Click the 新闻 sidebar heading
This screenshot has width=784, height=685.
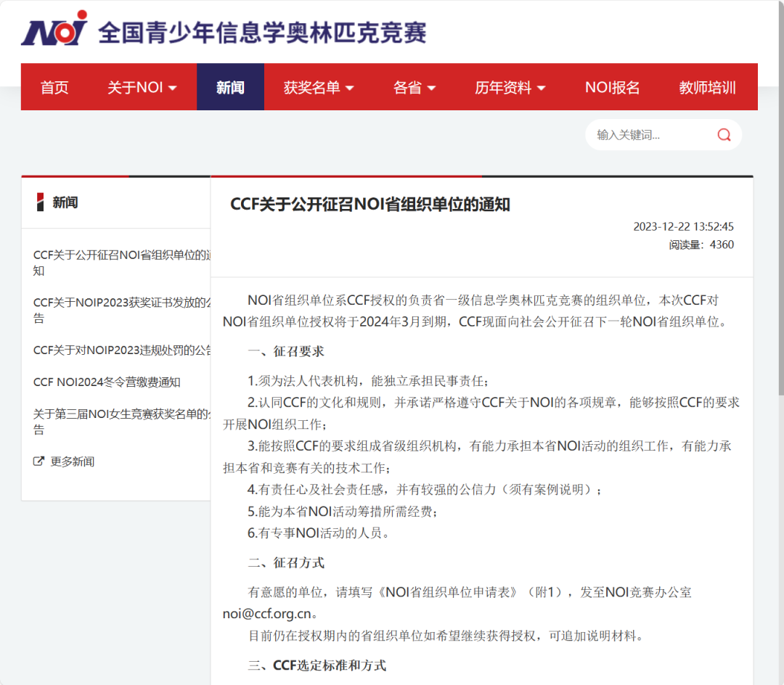65,202
